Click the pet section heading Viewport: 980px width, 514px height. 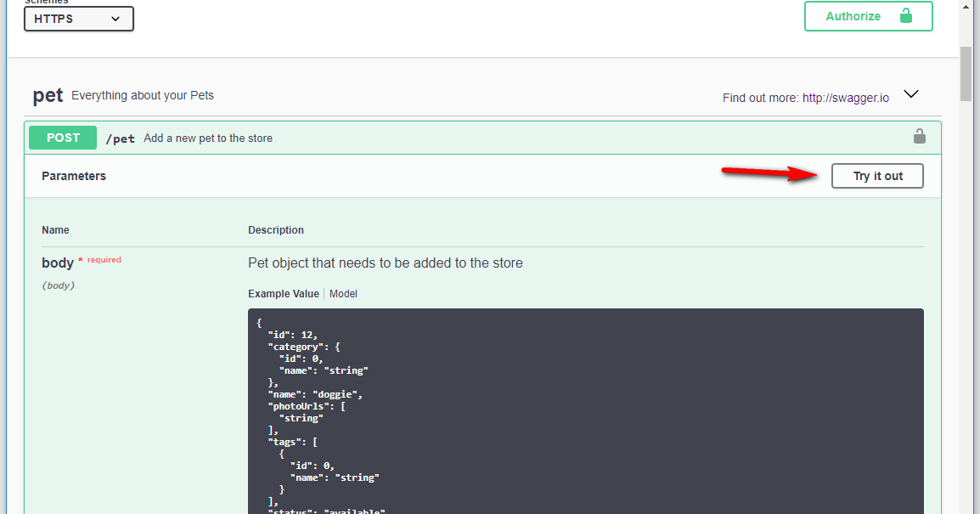tap(48, 95)
